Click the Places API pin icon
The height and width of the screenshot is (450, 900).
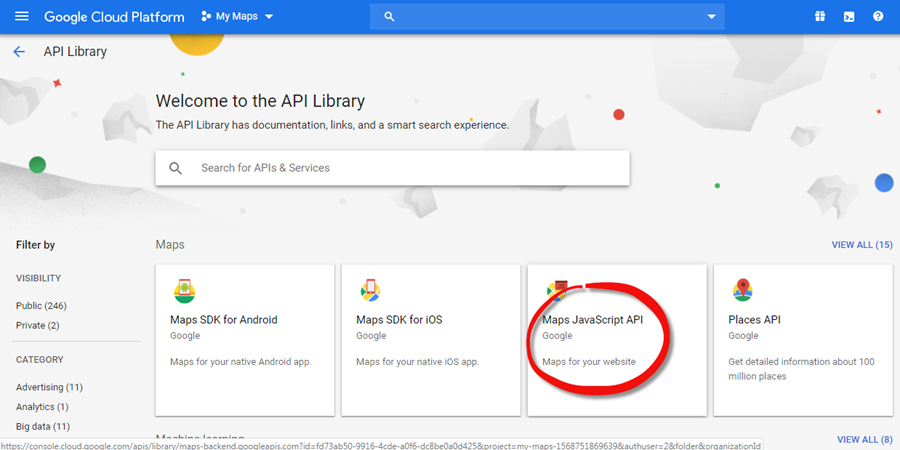[743, 290]
